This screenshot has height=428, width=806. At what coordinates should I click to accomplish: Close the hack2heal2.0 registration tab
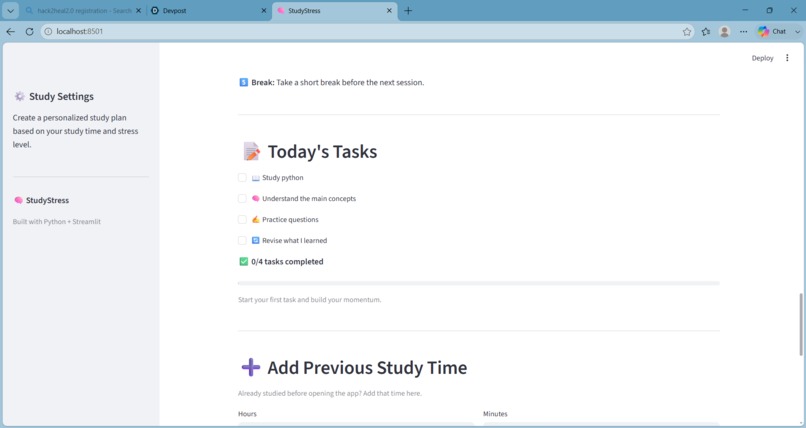coord(138,11)
